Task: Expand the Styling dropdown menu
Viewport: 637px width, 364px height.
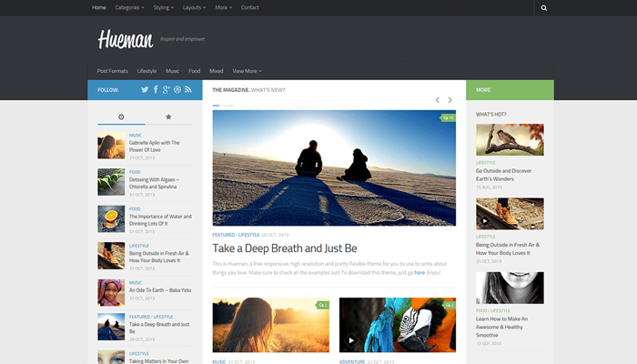Action: pyautogui.click(x=163, y=7)
